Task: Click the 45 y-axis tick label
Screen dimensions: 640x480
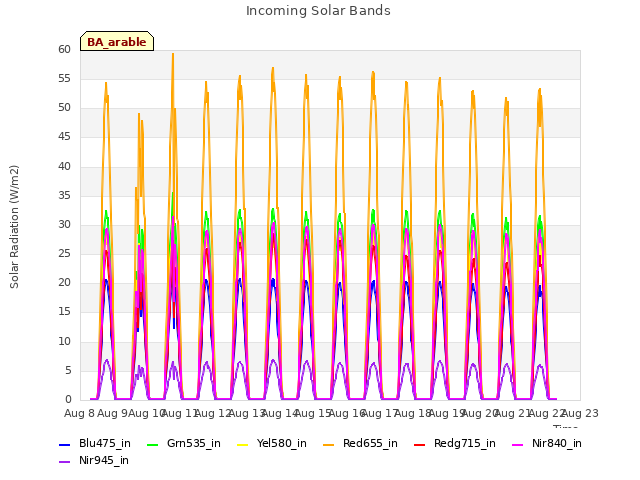Action: pos(64,137)
